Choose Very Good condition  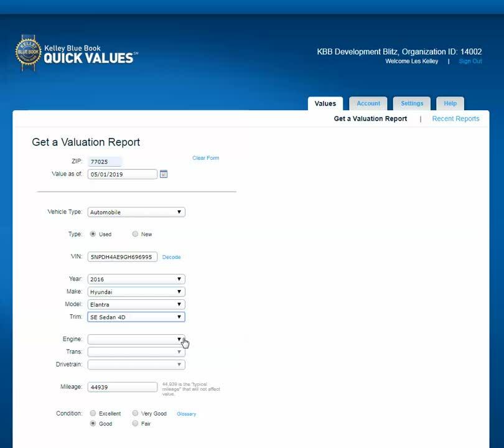[x=135, y=413]
